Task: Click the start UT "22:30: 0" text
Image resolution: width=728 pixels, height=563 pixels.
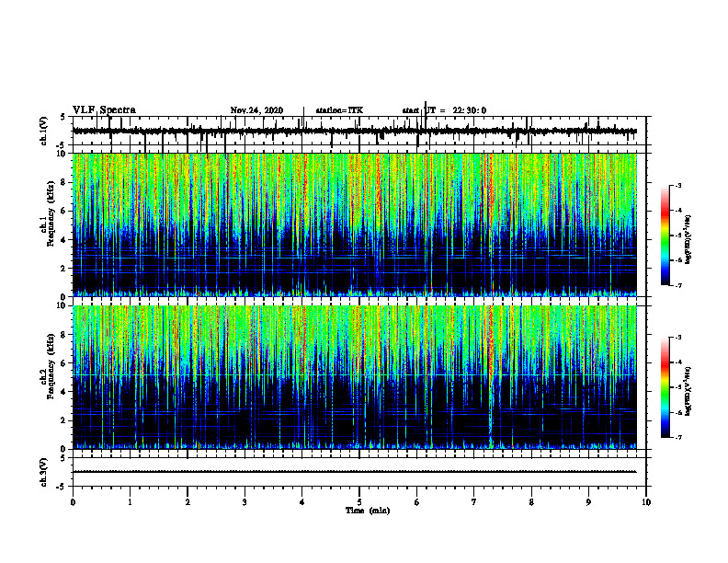Action: pyautogui.click(x=470, y=110)
